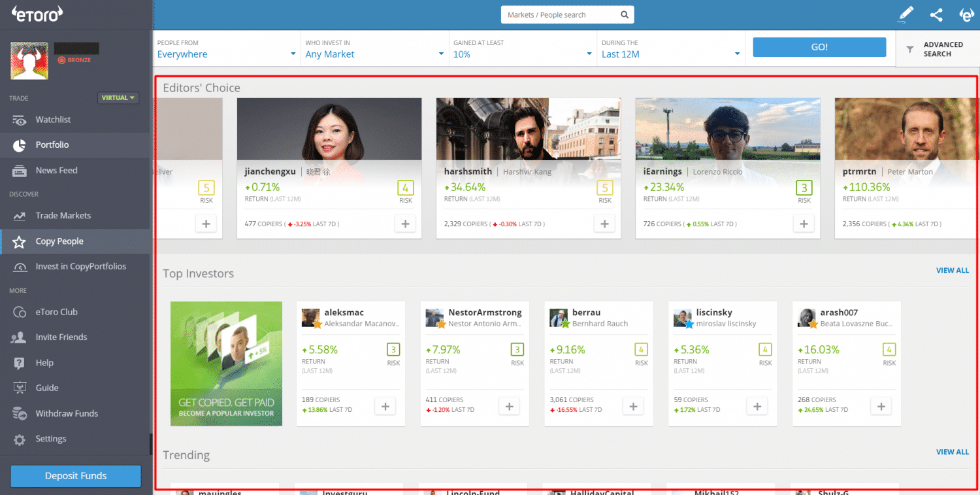Open arash007 profile name
This screenshot has width=980, height=495.
coord(840,313)
